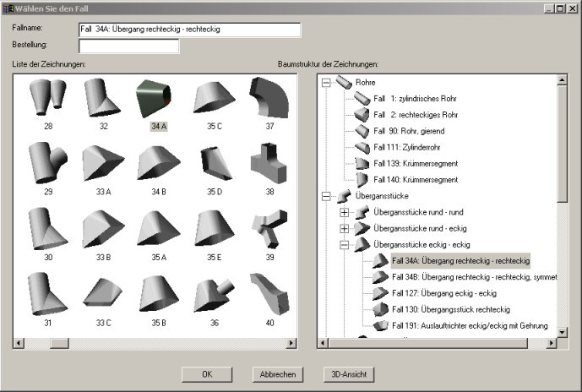Collapse the Übergangsstücke tree node
This screenshot has width=582, height=392.
click(x=326, y=196)
